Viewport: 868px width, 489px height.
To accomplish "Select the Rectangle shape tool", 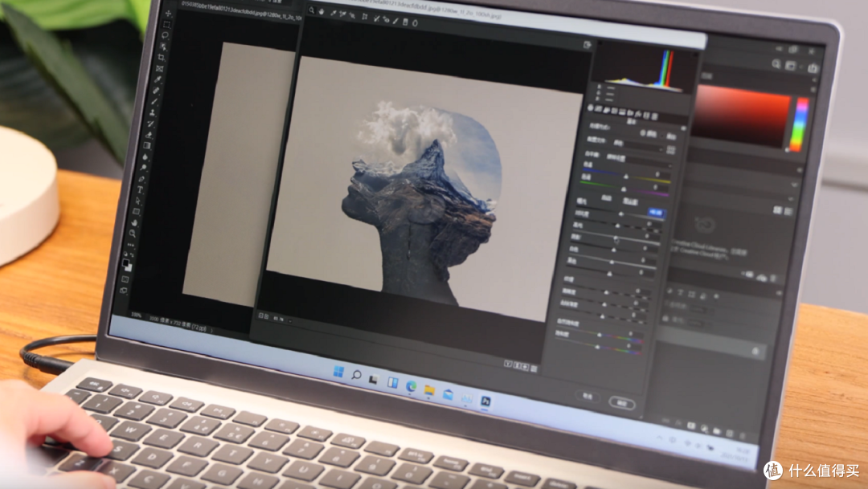I will pos(136,212).
